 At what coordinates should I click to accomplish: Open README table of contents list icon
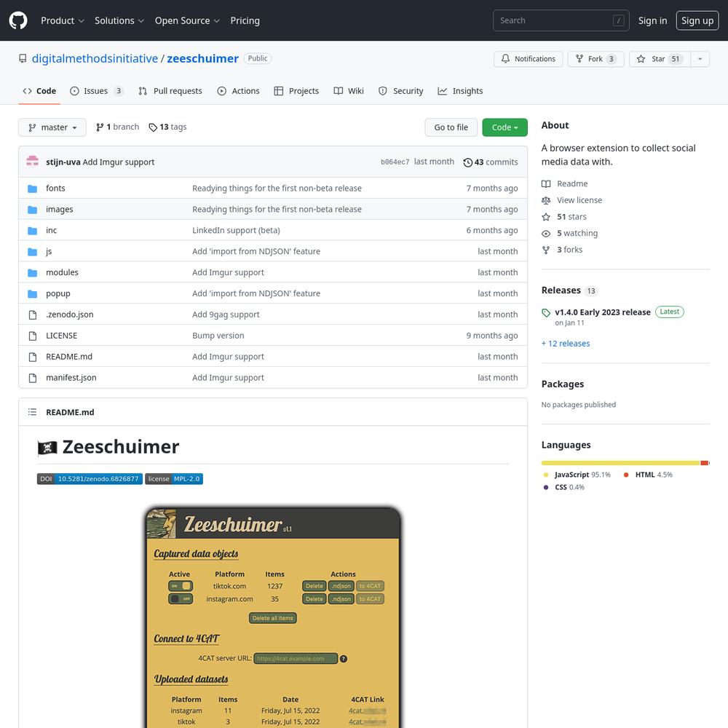(32, 412)
